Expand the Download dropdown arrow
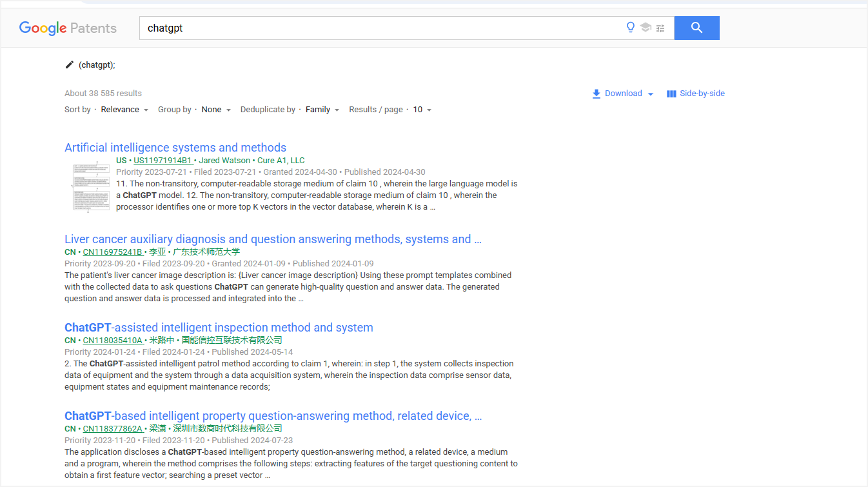This screenshot has height=487, width=868. pos(651,94)
